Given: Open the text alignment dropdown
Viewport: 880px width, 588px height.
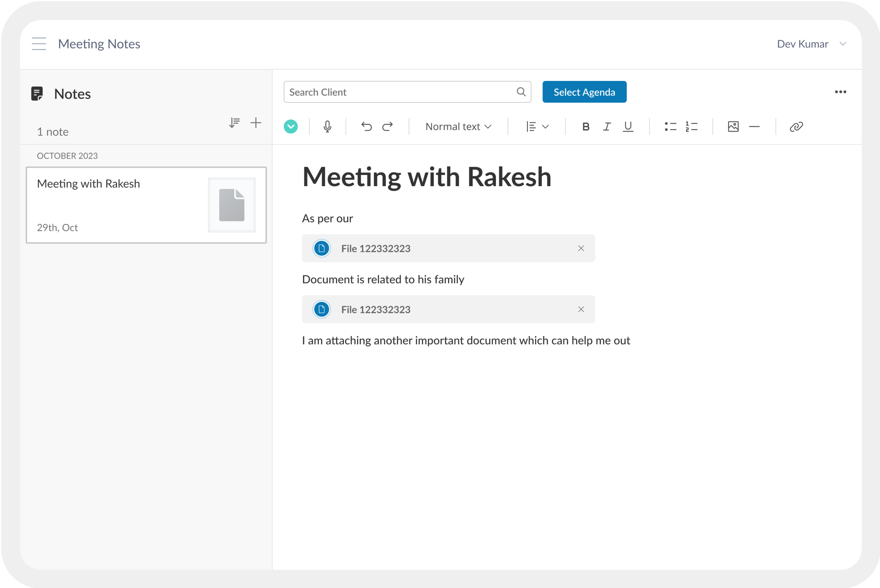Looking at the screenshot, I should click(537, 127).
